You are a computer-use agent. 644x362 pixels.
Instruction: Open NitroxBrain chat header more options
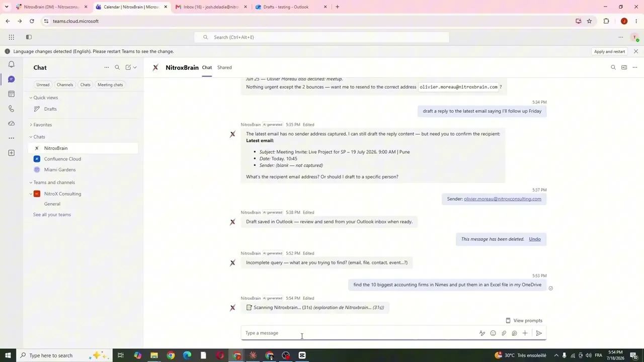(635, 67)
